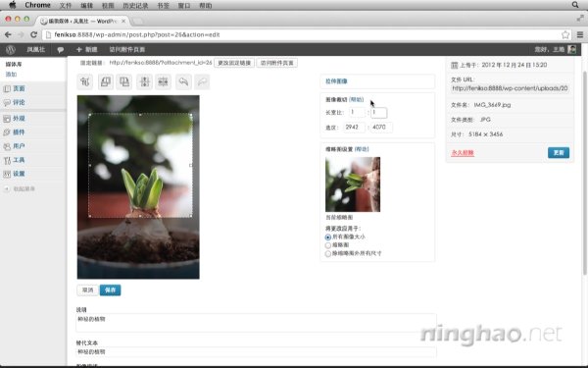Click the browser address bar
The height and width of the screenshot is (368, 588).
[x=307, y=34]
